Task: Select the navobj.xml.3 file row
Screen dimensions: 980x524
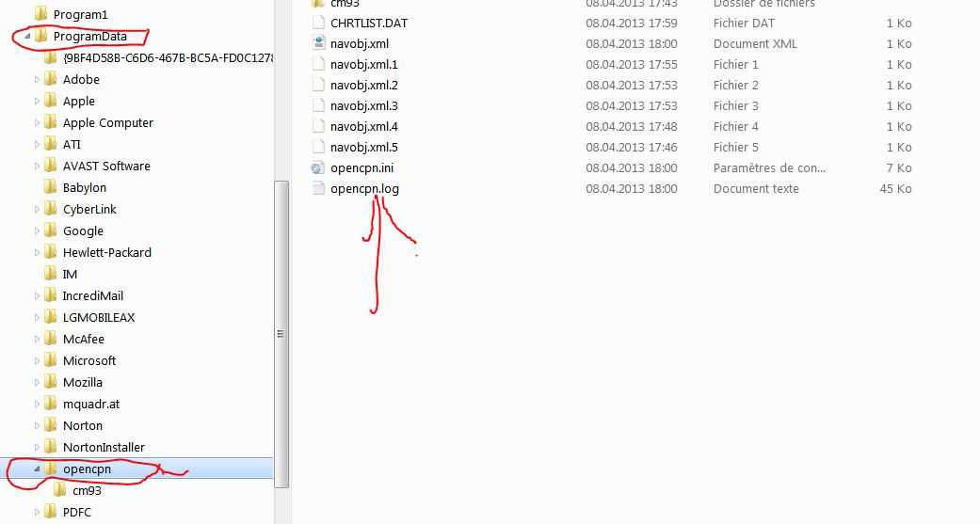Action: pos(611,106)
